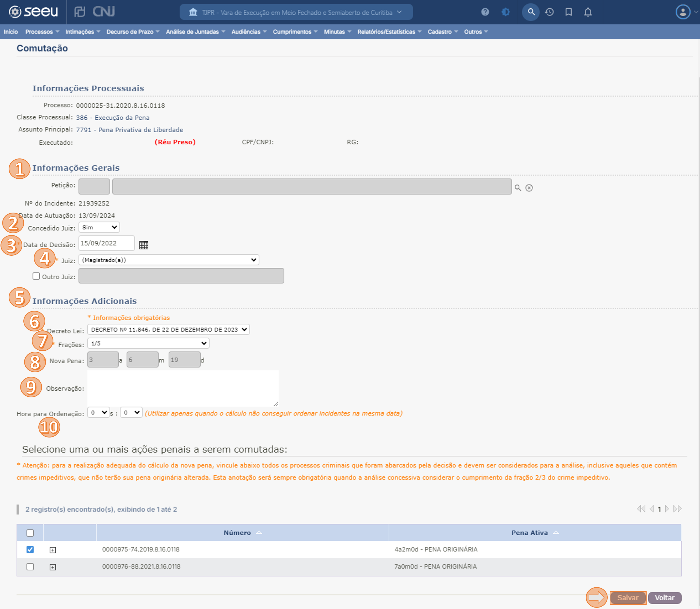
Task: Toggle the select-all checkbox in table header
Action: point(30,533)
